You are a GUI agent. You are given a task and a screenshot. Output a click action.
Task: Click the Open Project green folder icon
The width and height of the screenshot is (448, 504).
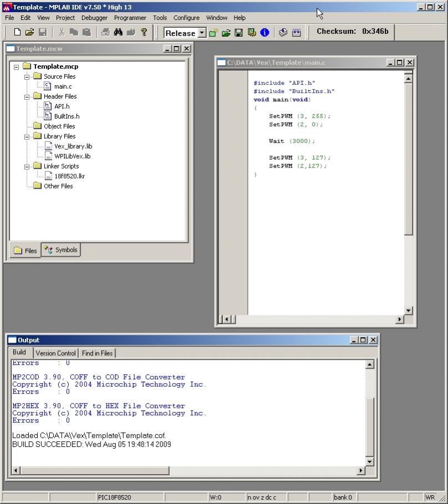(x=226, y=33)
